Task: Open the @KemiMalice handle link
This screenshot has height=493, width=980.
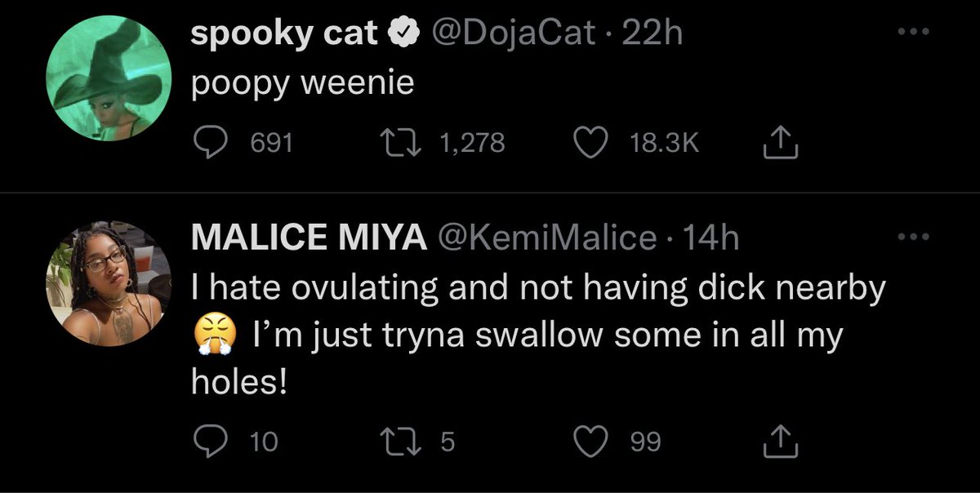Action: 548,237
